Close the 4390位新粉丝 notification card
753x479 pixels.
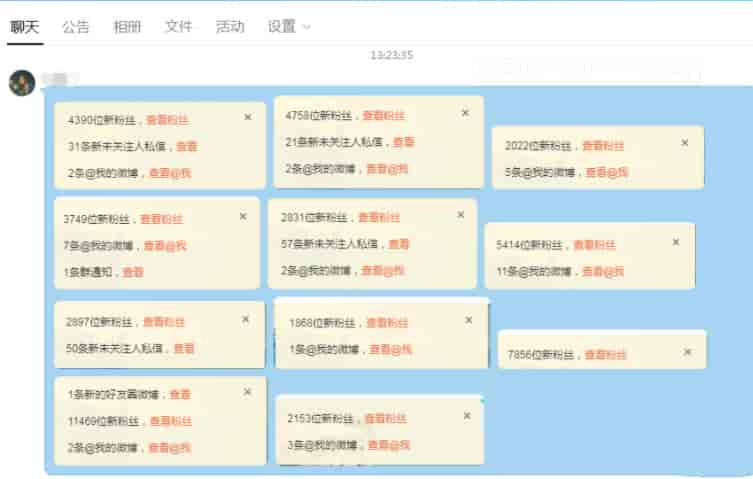pyautogui.click(x=248, y=117)
